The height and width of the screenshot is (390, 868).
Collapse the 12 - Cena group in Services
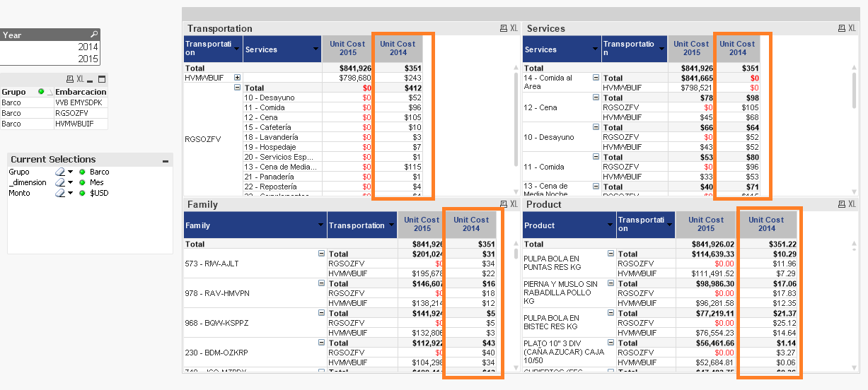596,97
